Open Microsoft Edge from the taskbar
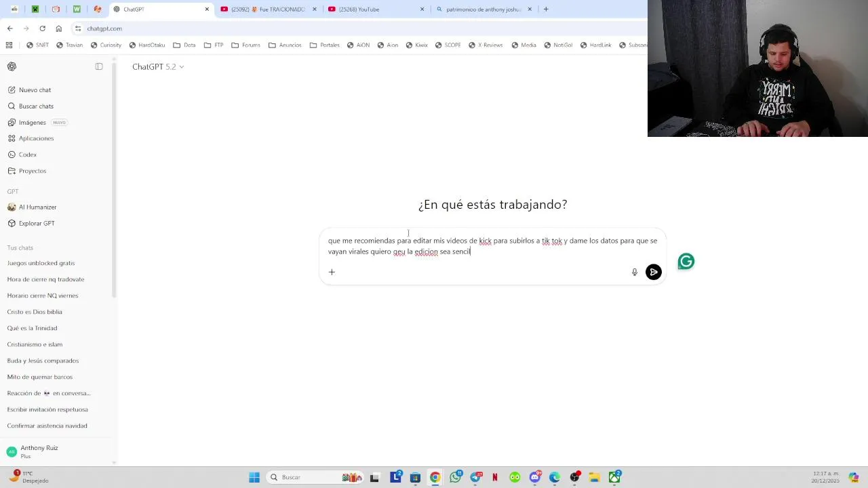This screenshot has width=868, height=488. tap(555, 477)
